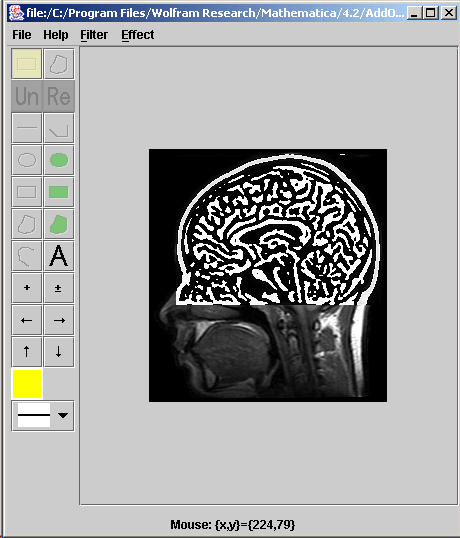
Task: Select the outlined polygon tool
Action: [27, 224]
